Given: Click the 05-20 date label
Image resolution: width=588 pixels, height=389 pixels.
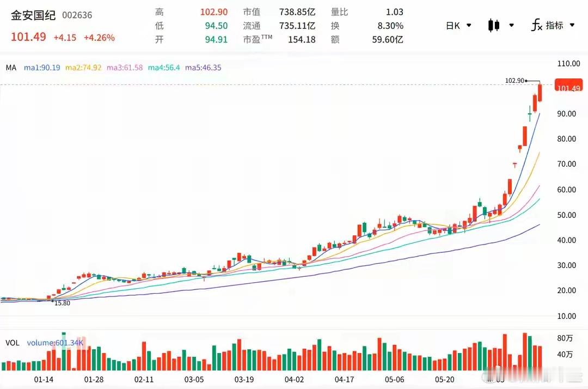Looking at the screenshot, I should tap(444, 380).
